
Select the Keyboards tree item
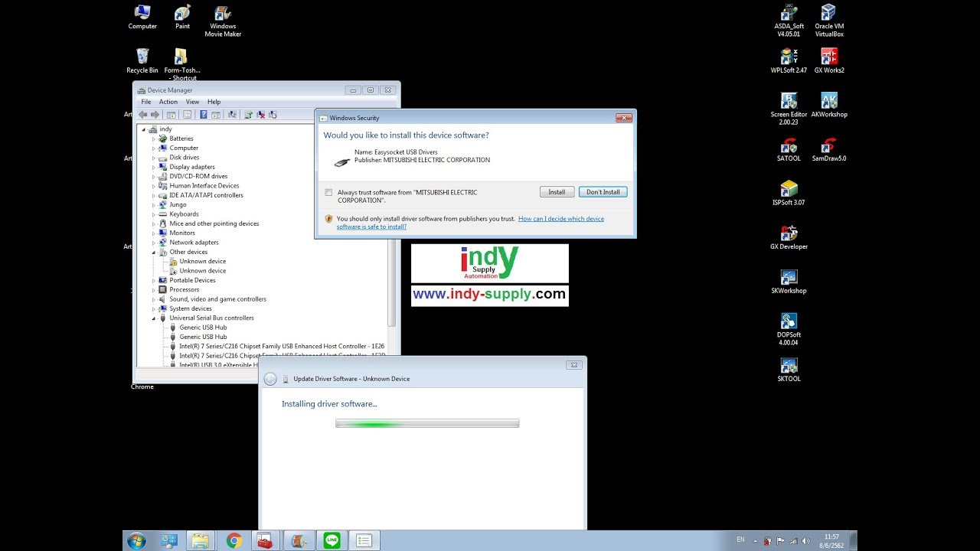(x=184, y=214)
